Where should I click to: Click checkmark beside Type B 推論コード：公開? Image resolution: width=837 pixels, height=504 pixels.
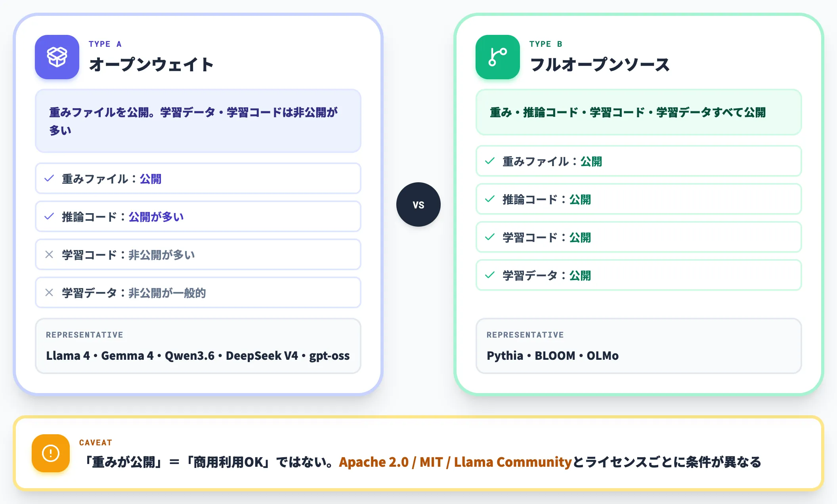[x=490, y=199]
